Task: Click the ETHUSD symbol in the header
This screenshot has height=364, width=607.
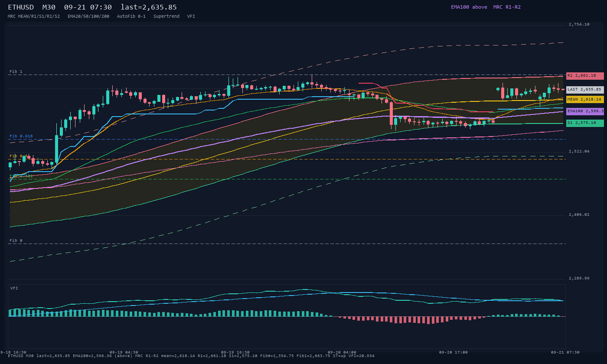Action: 21,7
